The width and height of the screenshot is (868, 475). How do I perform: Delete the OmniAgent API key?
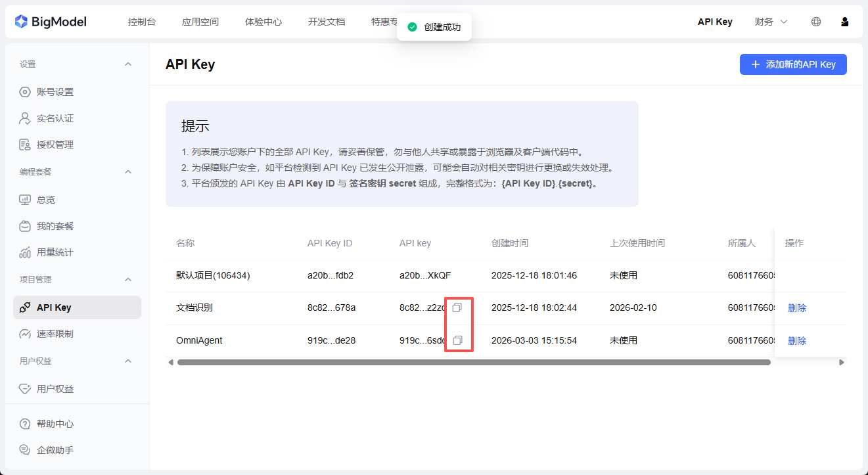[x=796, y=340]
